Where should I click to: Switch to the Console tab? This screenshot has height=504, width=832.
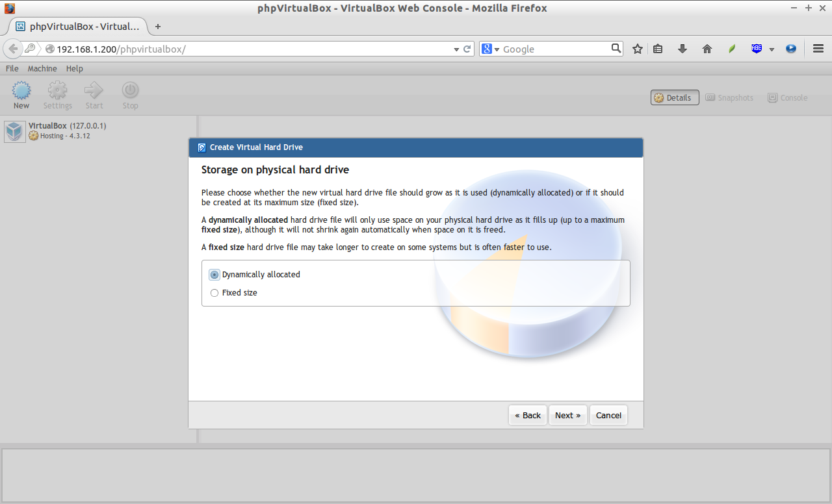(787, 97)
